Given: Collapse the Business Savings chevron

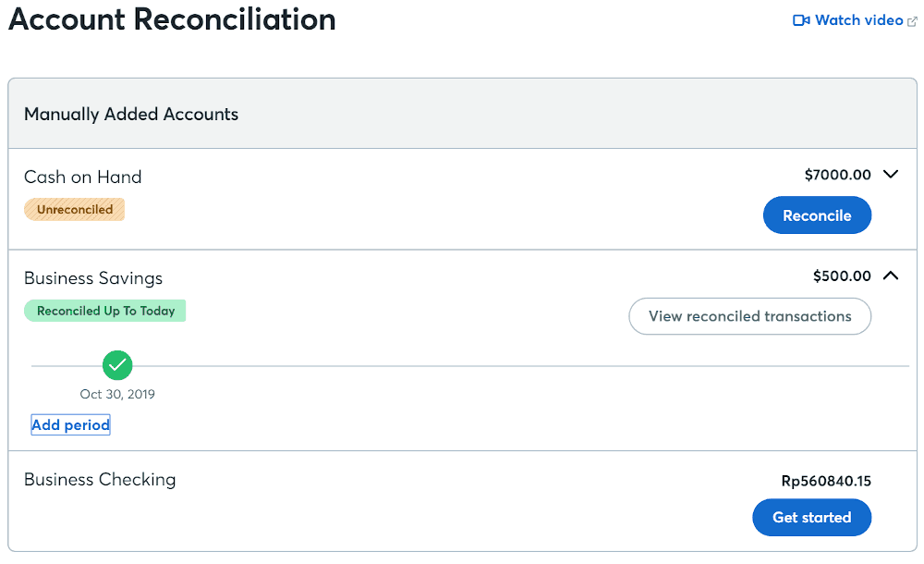Looking at the screenshot, I should 891,276.
